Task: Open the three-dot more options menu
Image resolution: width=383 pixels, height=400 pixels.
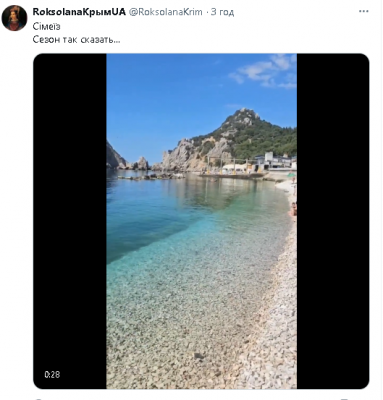Action: pyautogui.click(x=364, y=12)
